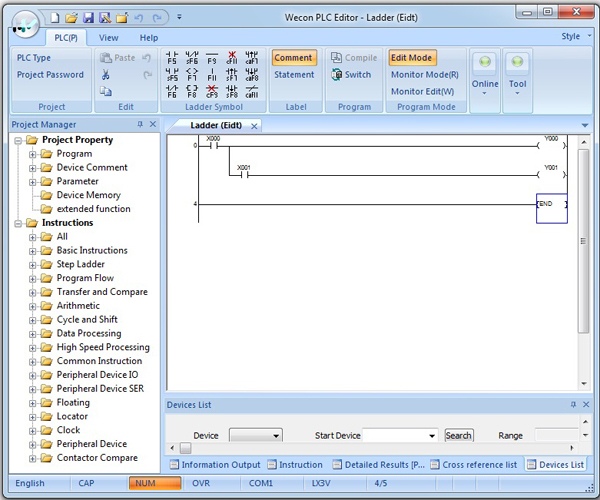Screen dimensions: 600x500
Task: Select the END instruction cell in ladder
Action: pos(552,208)
